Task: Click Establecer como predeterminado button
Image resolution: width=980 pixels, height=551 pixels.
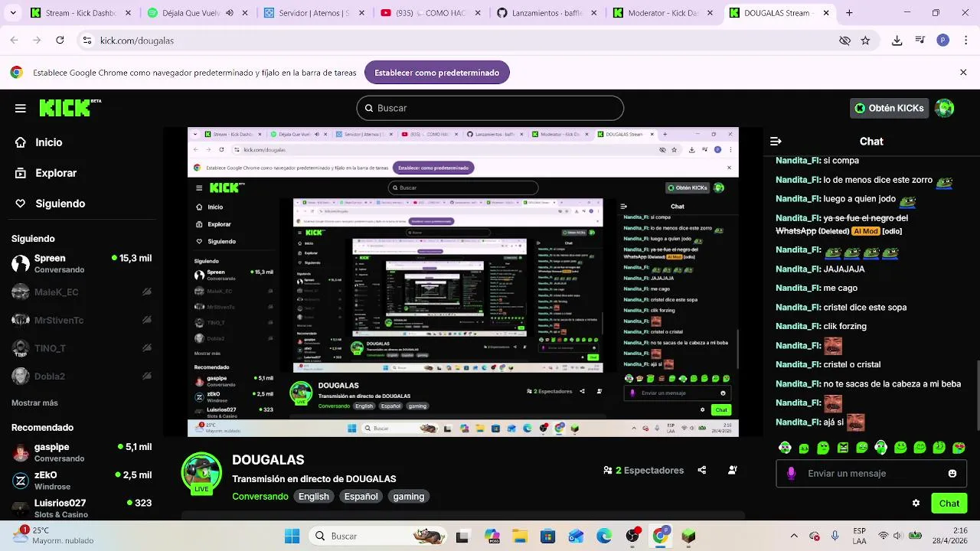Action: pyautogui.click(x=437, y=73)
